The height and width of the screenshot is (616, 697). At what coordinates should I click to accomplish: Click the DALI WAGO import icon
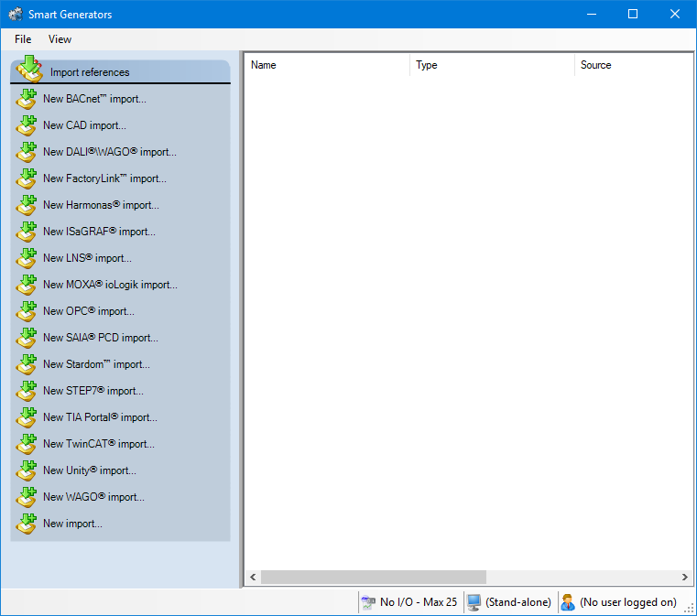click(27, 152)
